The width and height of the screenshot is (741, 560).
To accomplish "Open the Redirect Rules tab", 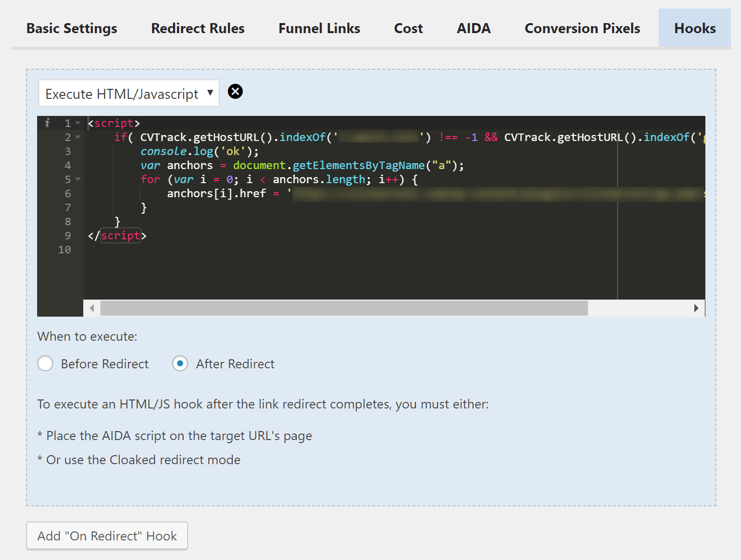I will click(198, 29).
